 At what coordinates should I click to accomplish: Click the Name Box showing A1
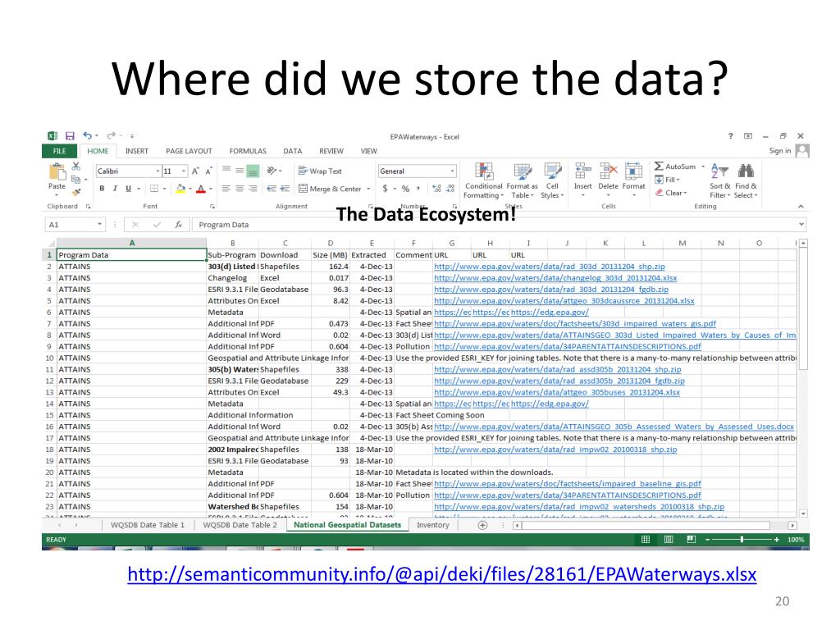tap(74, 225)
